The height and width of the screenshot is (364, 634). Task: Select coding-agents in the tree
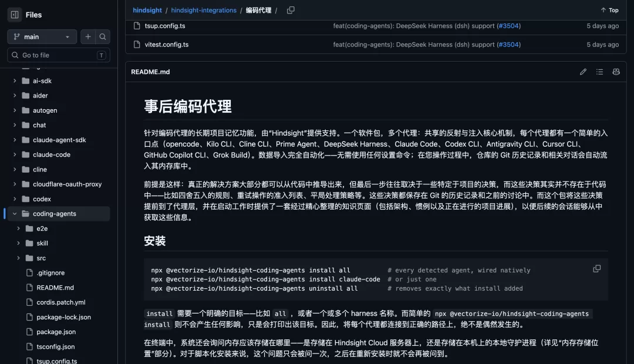pos(55,214)
